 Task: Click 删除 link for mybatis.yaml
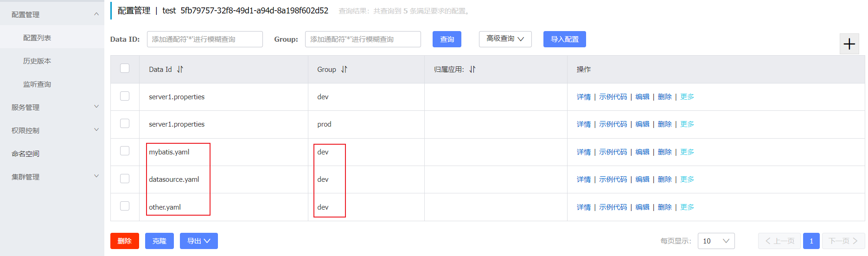coord(665,152)
